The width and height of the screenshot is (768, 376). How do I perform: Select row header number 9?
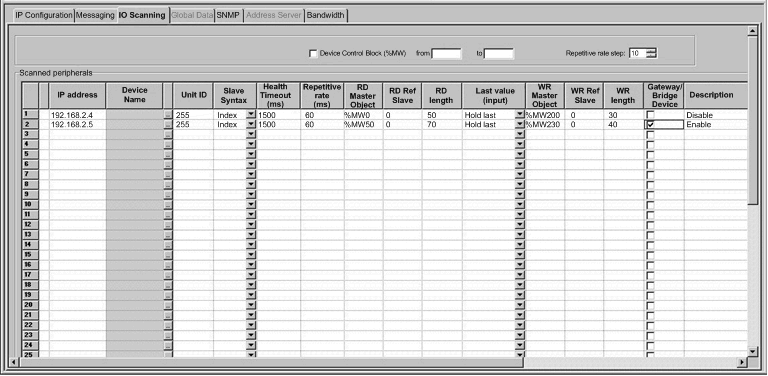tap(30, 194)
